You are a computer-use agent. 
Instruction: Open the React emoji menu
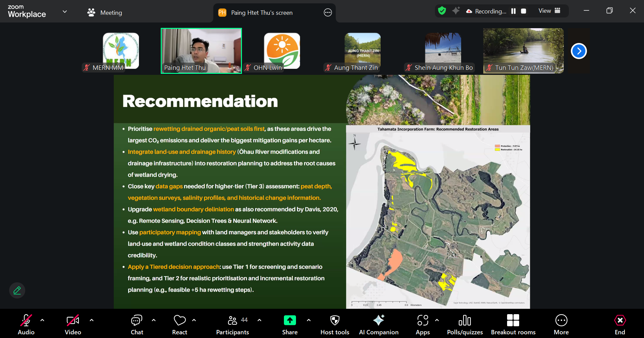click(x=180, y=325)
